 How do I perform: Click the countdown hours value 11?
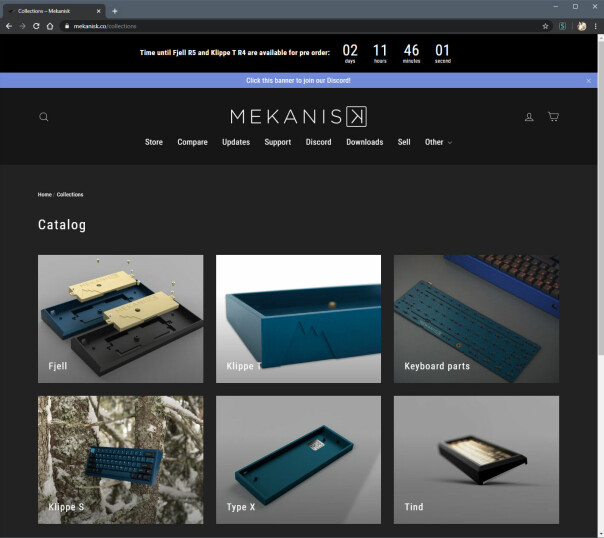click(x=380, y=50)
